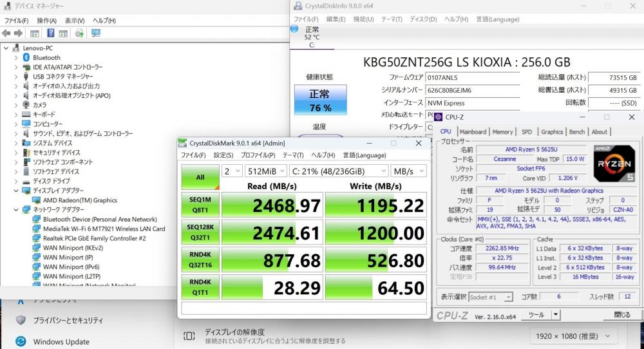
Task: Click the Bluetooth device category icon
Action: point(26,57)
